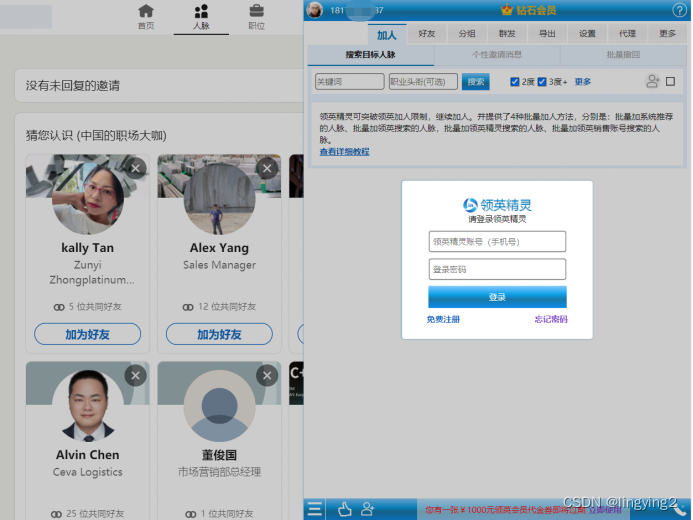Click the phone icon at bottom right
The width and height of the screenshot is (693, 520).
coord(680,510)
